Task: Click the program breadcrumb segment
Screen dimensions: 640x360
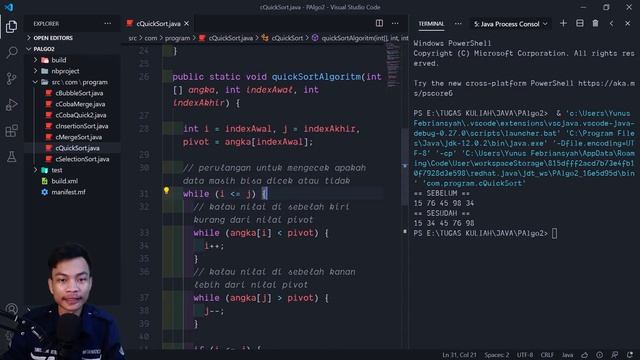Action: [177, 38]
